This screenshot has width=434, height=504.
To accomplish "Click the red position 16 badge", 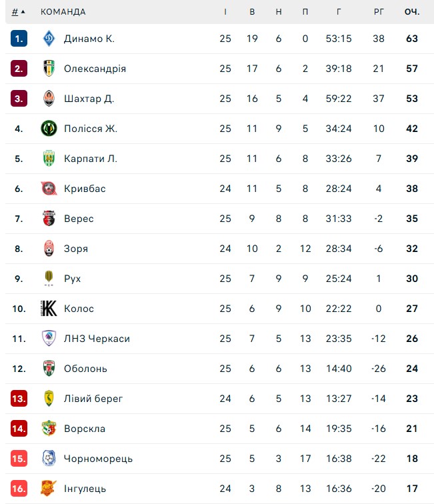I will (x=19, y=489).
